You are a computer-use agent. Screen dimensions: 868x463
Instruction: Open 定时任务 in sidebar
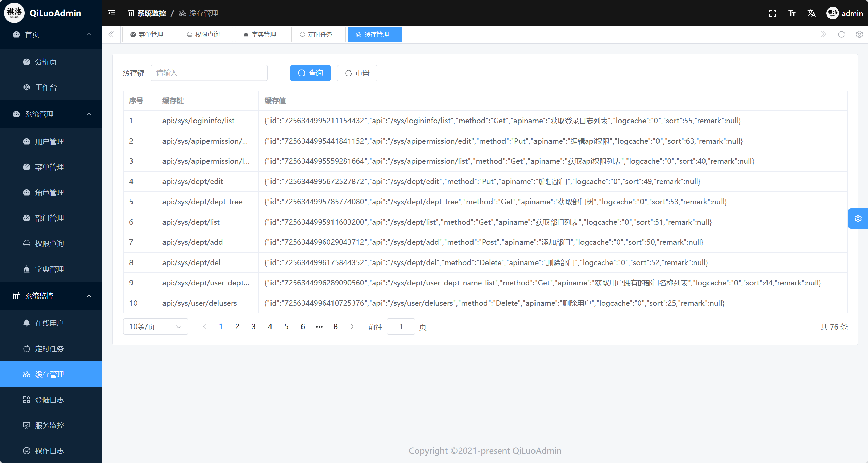[51, 349]
